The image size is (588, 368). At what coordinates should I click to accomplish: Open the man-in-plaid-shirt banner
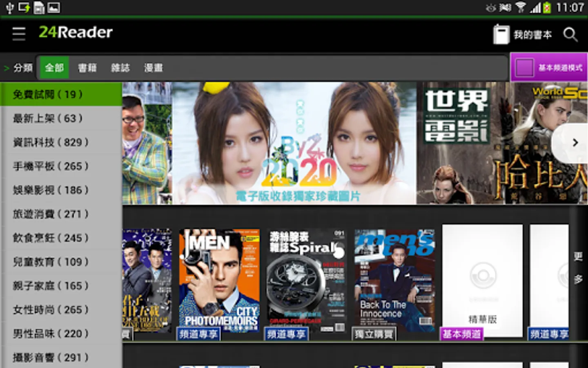[147, 143]
